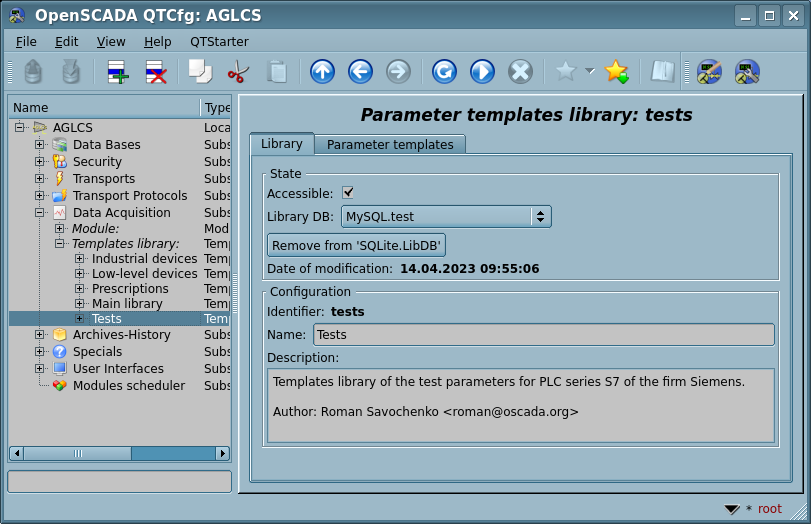Open the Edit menu
Image resolution: width=811 pixels, height=524 pixels.
(x=66, y=42)
